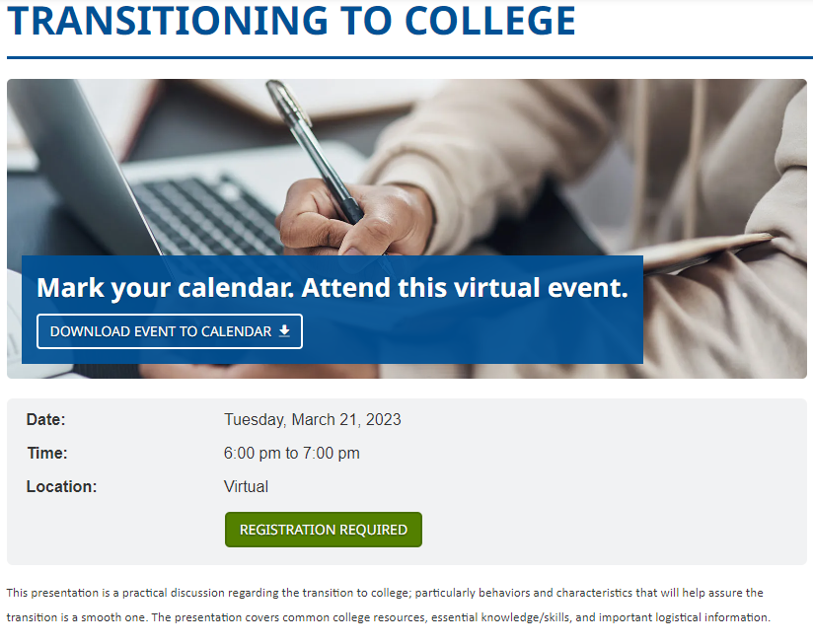The height and width of the screenshot is (644, 813).
Task: Click the laptop keyboard in hero image
Action: [x=207, y=212]
